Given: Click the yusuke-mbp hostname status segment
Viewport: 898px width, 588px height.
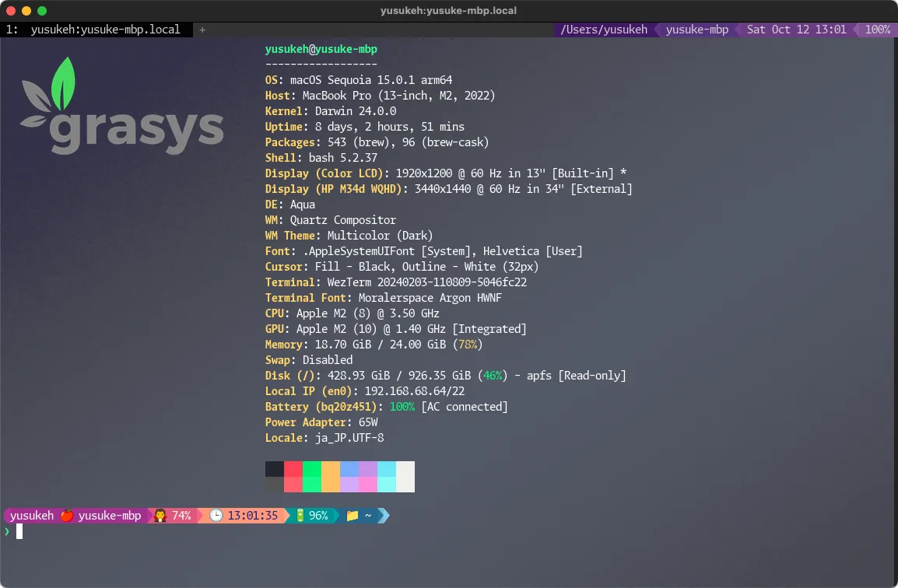Looking at the screenshot, I should [697, 30].
